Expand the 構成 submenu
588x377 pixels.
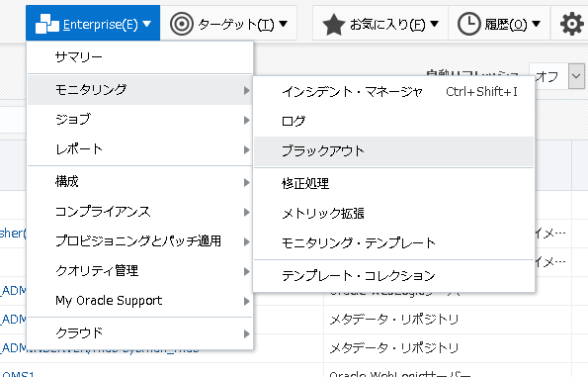[140, 182]
